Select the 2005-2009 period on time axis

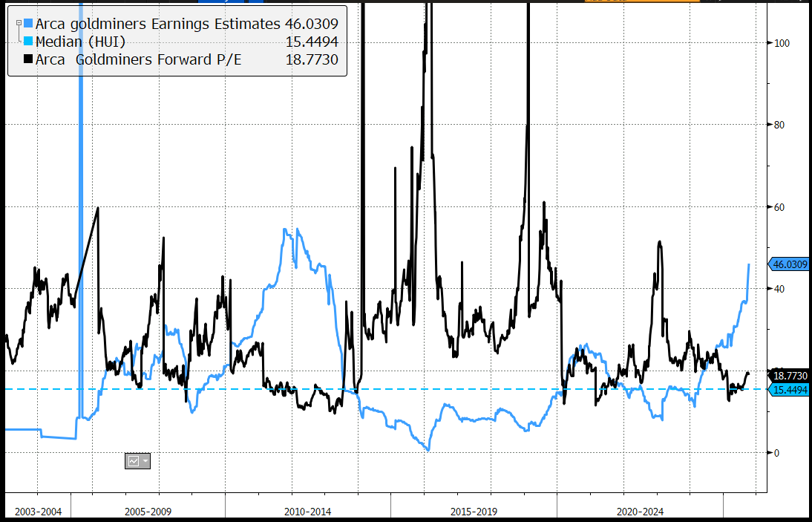pos(148,512)
